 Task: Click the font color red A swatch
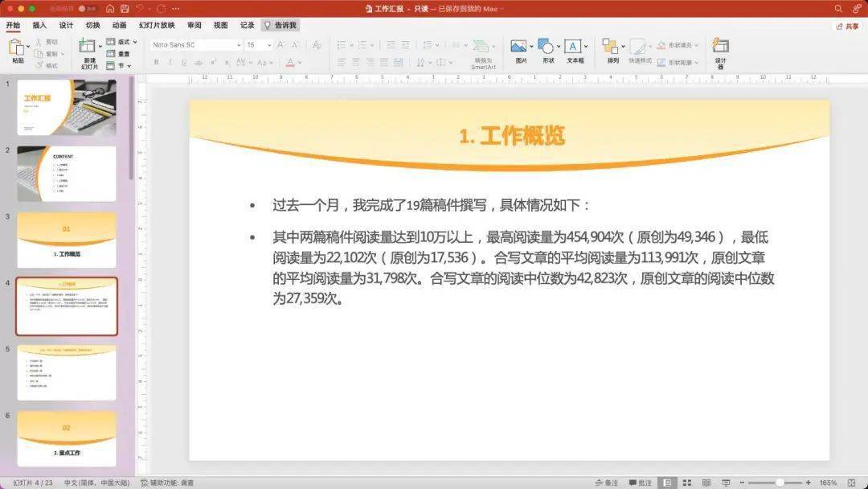click(x=290, y=63)
